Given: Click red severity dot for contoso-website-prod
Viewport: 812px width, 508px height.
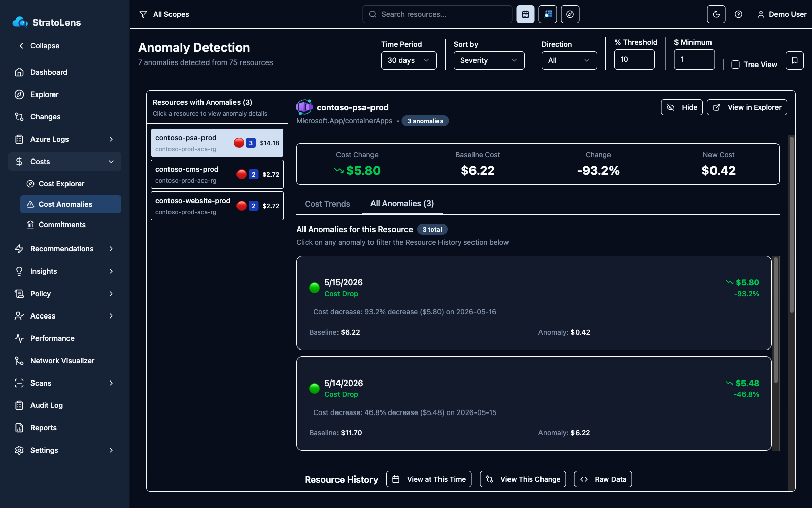Looking at the screenshot, I should pos(242,206).
